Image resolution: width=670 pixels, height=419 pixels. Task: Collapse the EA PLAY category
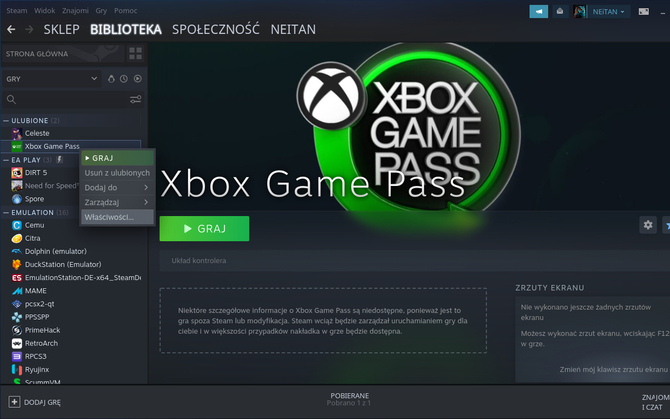pos(6,160)
